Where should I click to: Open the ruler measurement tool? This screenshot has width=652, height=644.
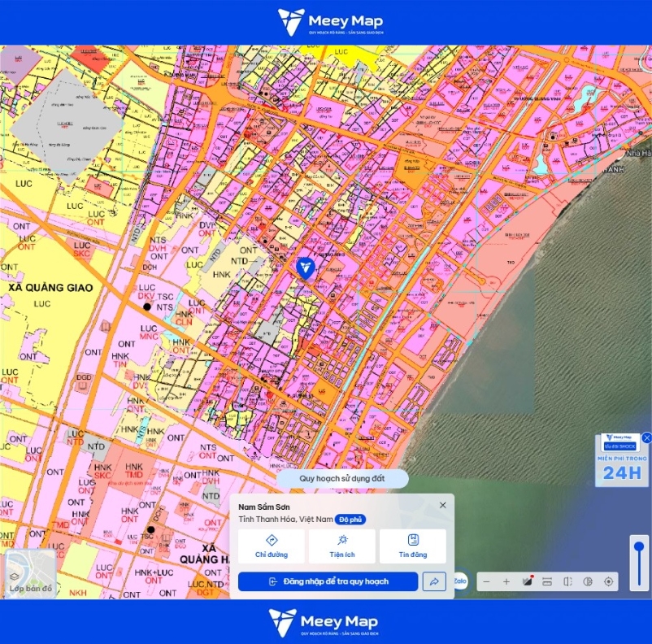point(547,581)
